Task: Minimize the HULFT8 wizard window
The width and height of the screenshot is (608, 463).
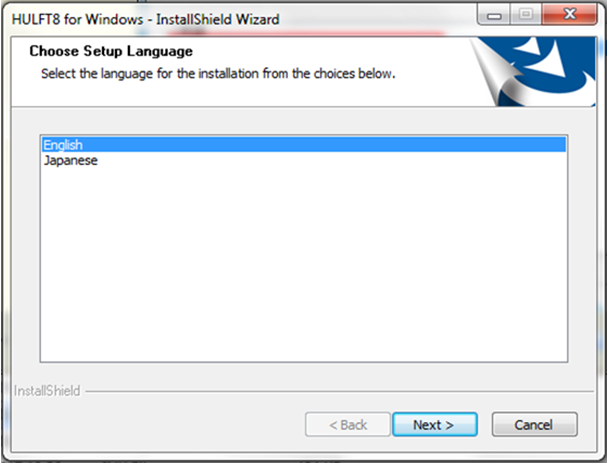Action: click(494, 15)
